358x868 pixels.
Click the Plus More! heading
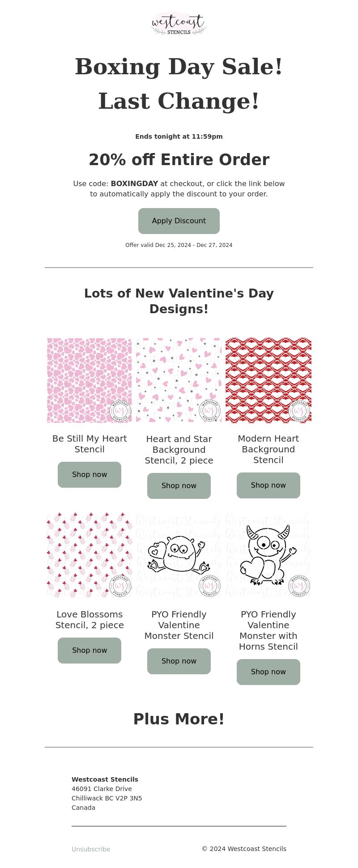179,719
